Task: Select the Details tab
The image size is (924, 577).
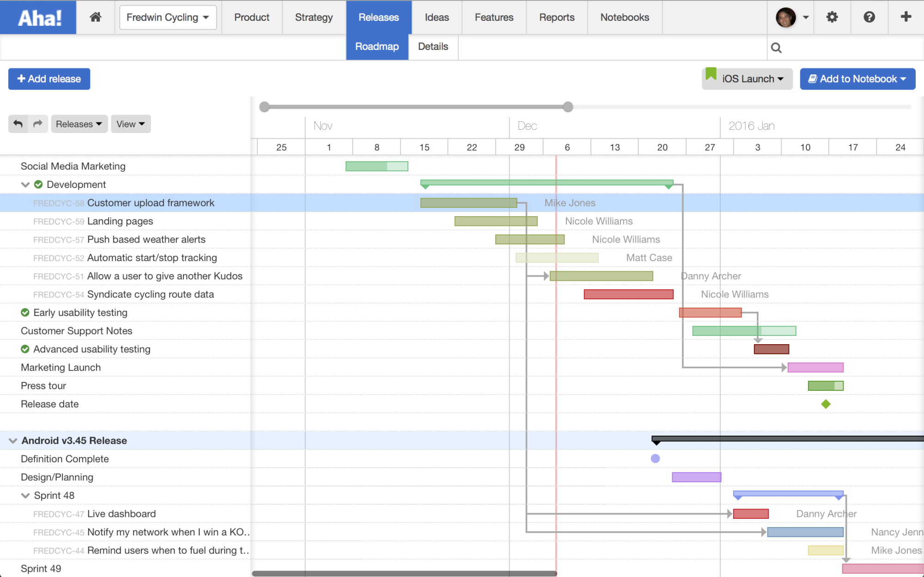Action: point(433,47)
